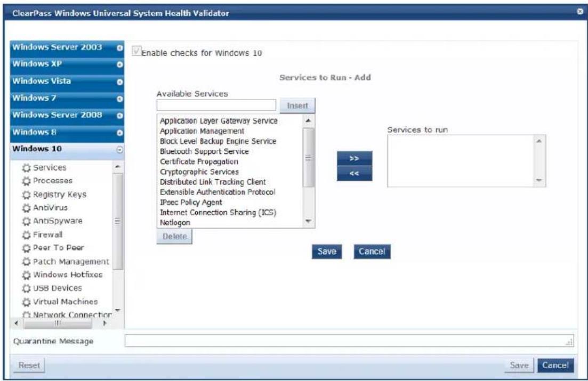
Task: Expand the Windows 8 section
Action: (119, 133)
